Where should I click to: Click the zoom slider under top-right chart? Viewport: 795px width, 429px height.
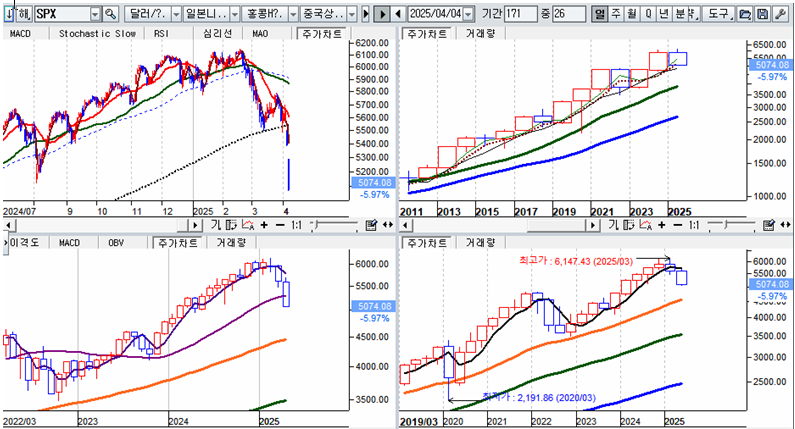pos(732,225)
